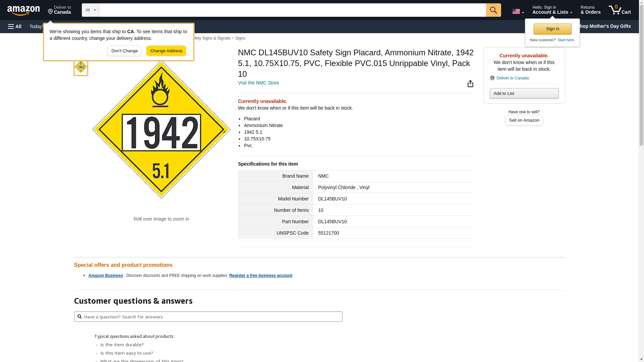Open the All search category dropdown
This screenshot has width=644, height=362.
90,10
